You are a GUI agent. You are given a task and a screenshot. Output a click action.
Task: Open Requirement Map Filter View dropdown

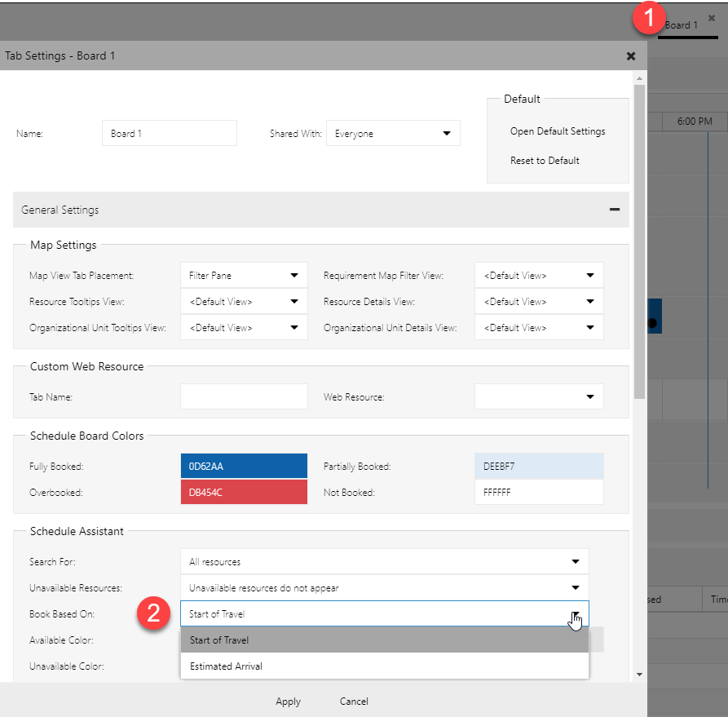click(539, 276)
